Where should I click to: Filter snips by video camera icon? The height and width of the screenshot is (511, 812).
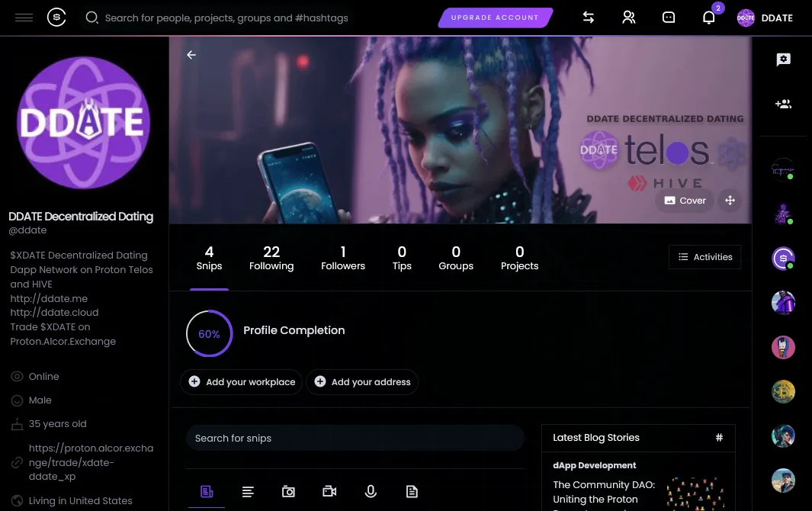[x=329, y=491]
